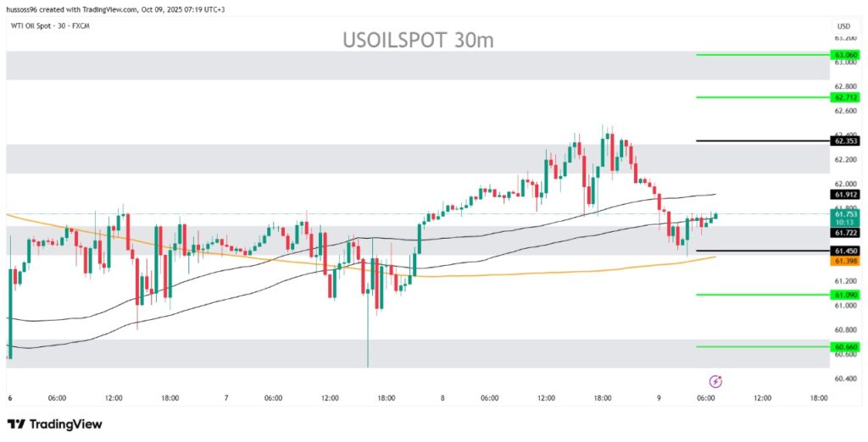This screenshot has width=868, height=442.
Task: Select the day 9 date marker
Action: pyautogui.click(x=659, y=397)
